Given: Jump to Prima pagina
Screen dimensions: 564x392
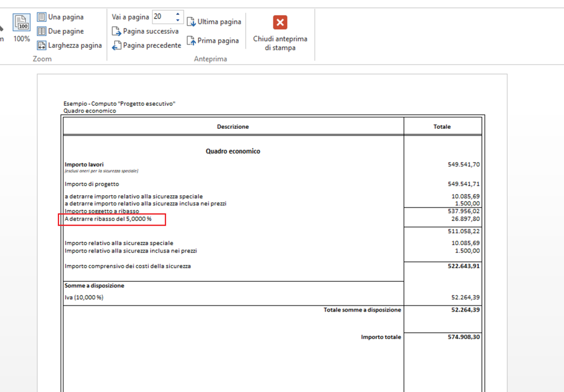Looking at the screenshot, I should click(213, 40).
